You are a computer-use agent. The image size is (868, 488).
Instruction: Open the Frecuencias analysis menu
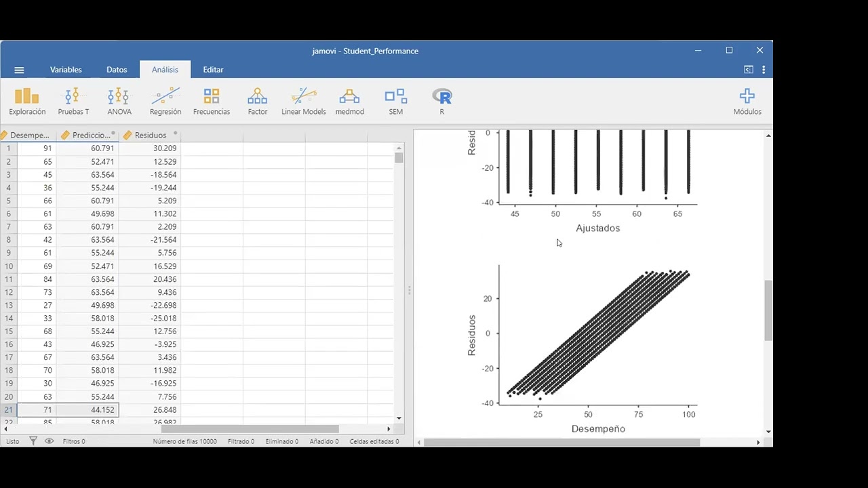(212, 102)
